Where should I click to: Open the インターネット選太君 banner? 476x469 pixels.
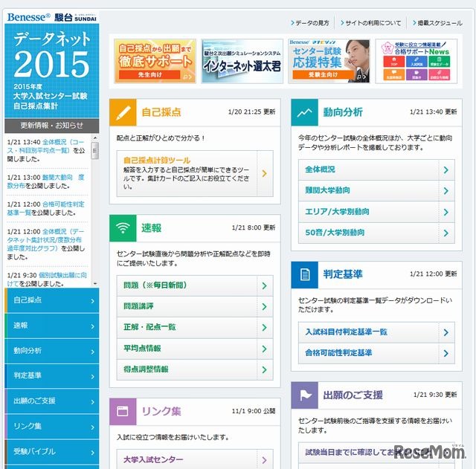click(242, 61)
